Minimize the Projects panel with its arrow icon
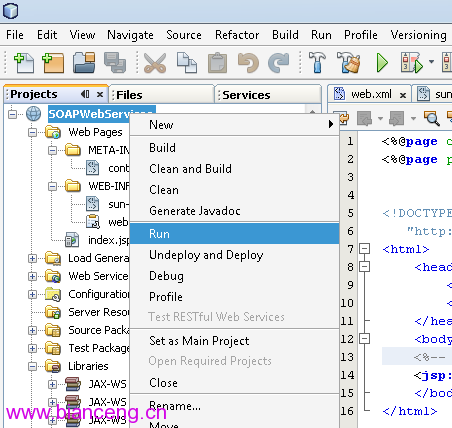This screenshot has width=452, height=428. point(85,94)
